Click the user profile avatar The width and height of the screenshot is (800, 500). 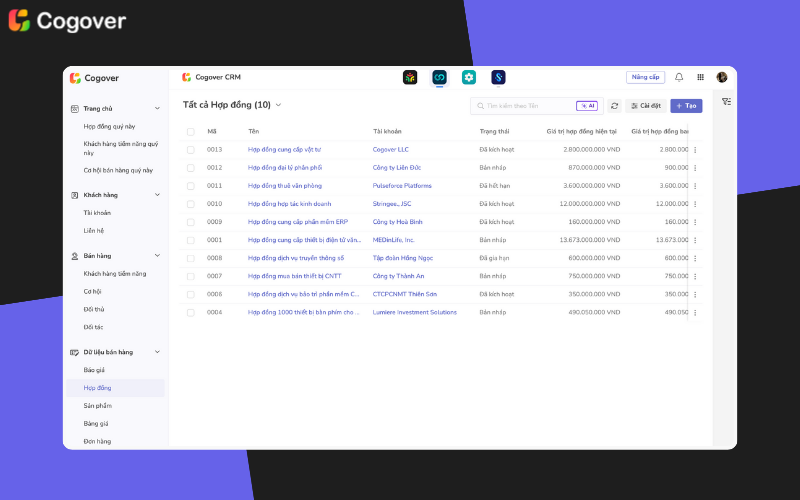[x=722, y=77]
